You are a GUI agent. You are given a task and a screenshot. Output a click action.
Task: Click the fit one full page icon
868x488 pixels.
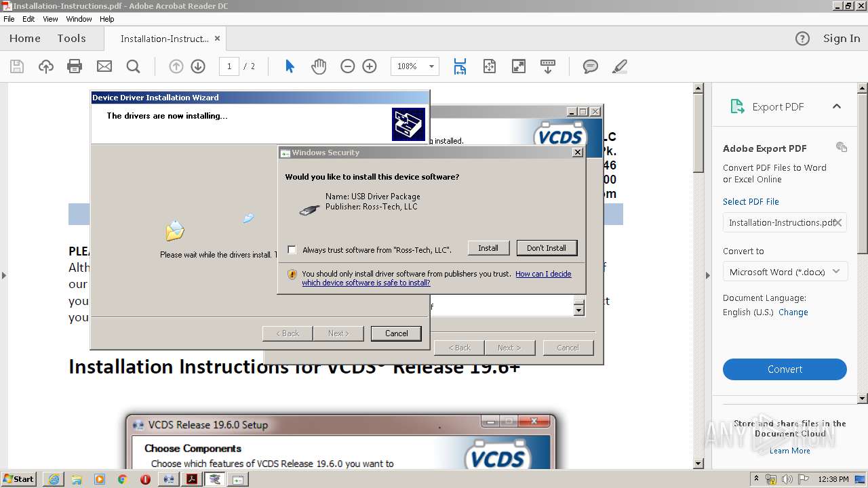click(x=489, y=66)
